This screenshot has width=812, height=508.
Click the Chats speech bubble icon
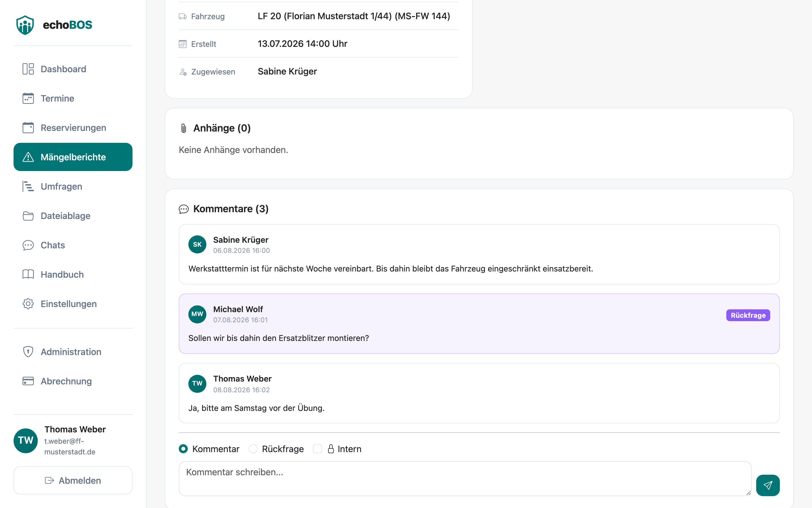(28, 245)
